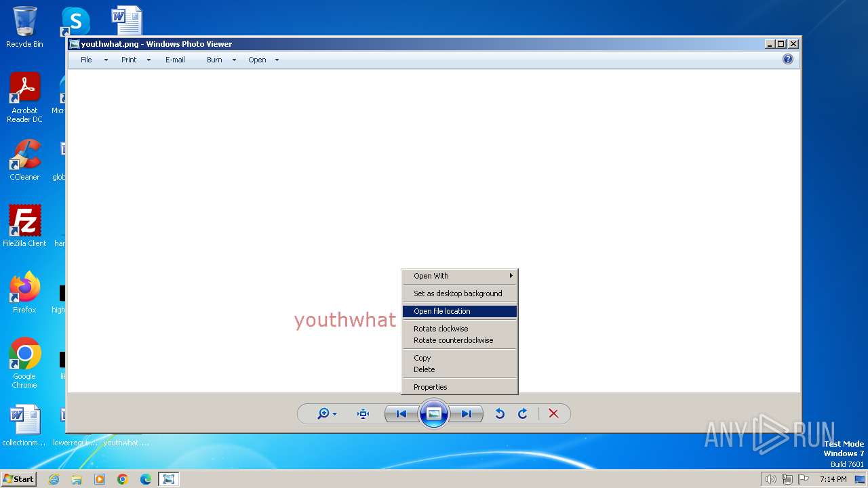Image resolution: width=868 pixels, height=488 pixels.
Task: Click the network icon in system tray
Action: pyautogui.click(x=787, y=479)
